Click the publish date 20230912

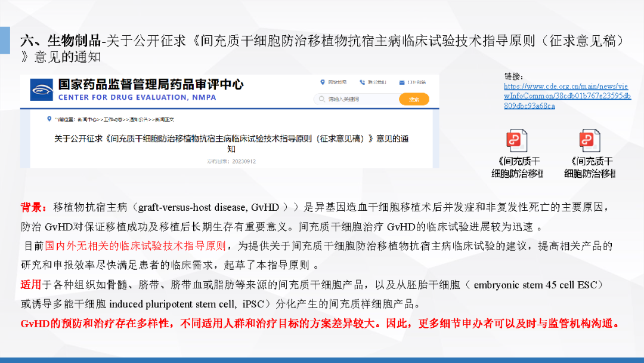[231, 162]
